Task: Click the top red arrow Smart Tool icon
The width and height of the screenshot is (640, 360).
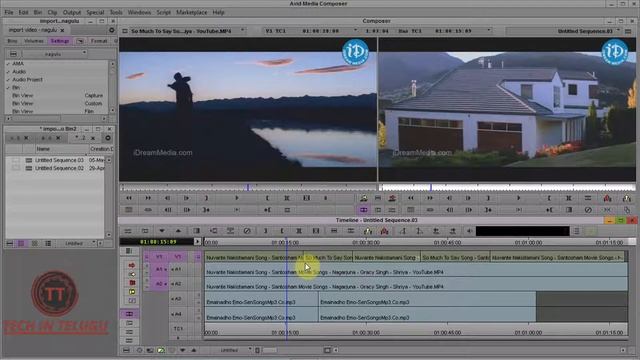Action: pyautogui.click(x=132, y=265)
